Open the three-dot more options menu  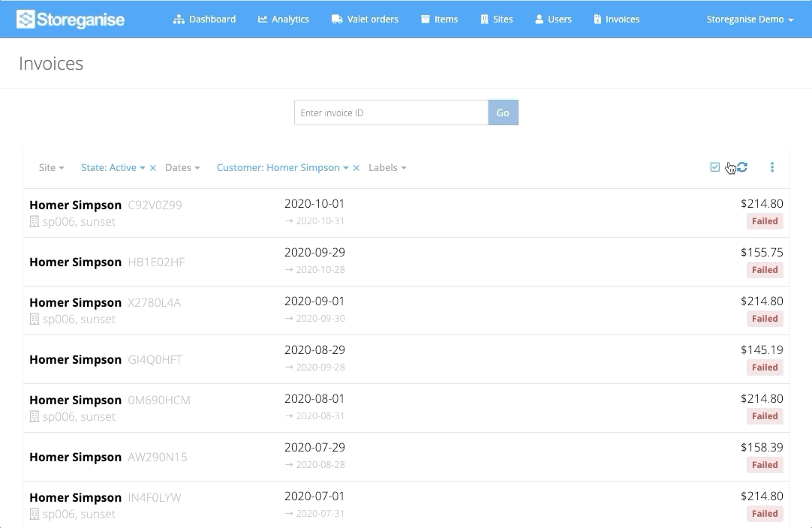772,166
